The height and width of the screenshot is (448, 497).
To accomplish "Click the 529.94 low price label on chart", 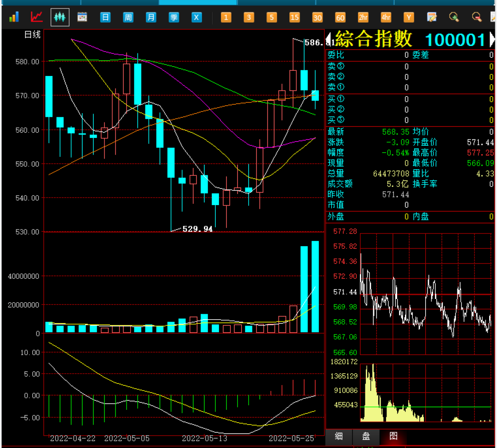I will [197, 229].
